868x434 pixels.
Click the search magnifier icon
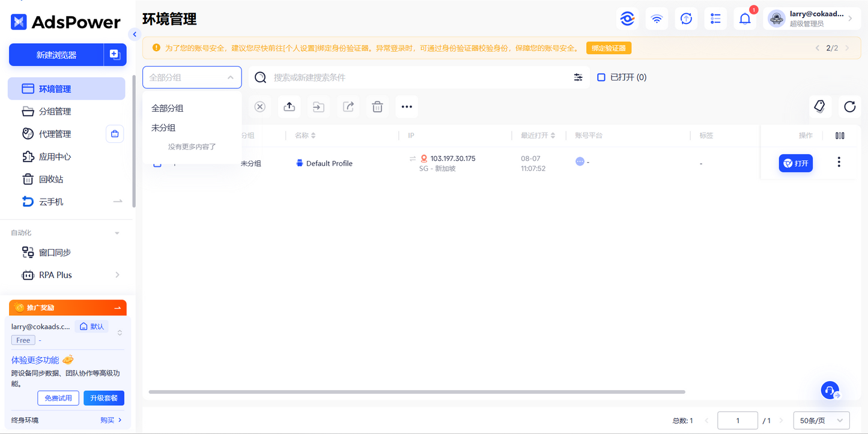(261, 77)
